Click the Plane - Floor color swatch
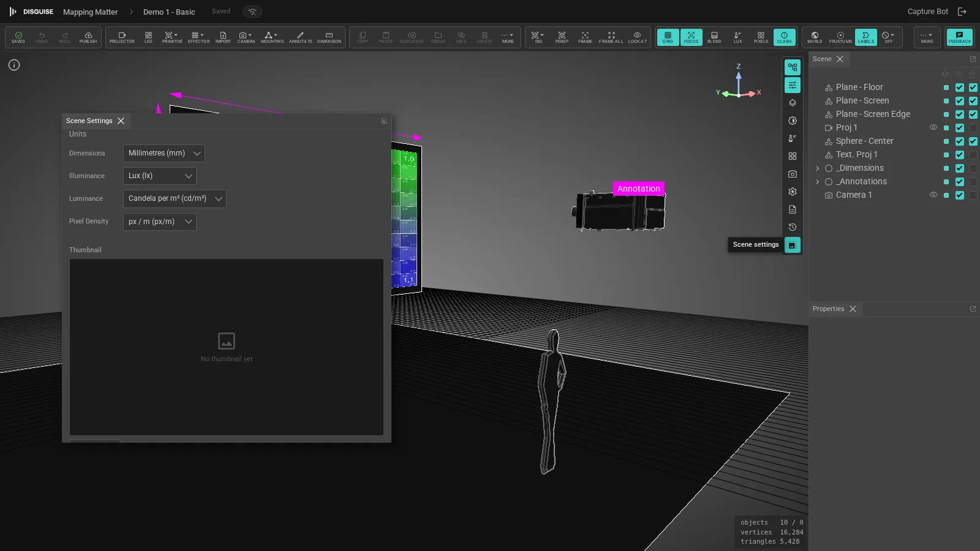 tap(946, 88)
